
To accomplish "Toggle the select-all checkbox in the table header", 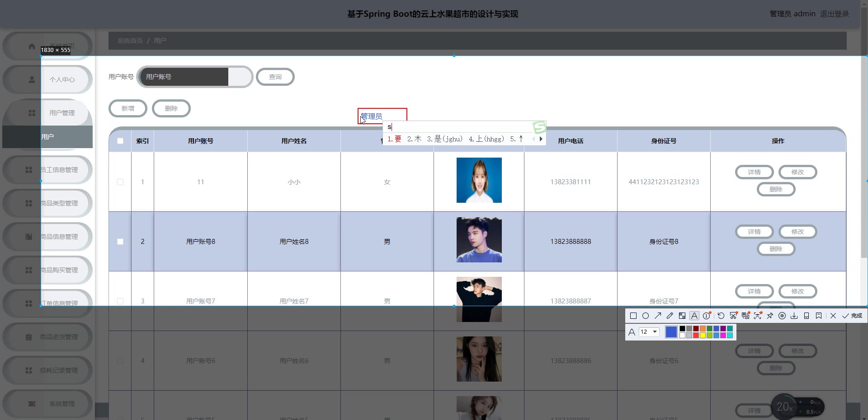I will point(120,141).
